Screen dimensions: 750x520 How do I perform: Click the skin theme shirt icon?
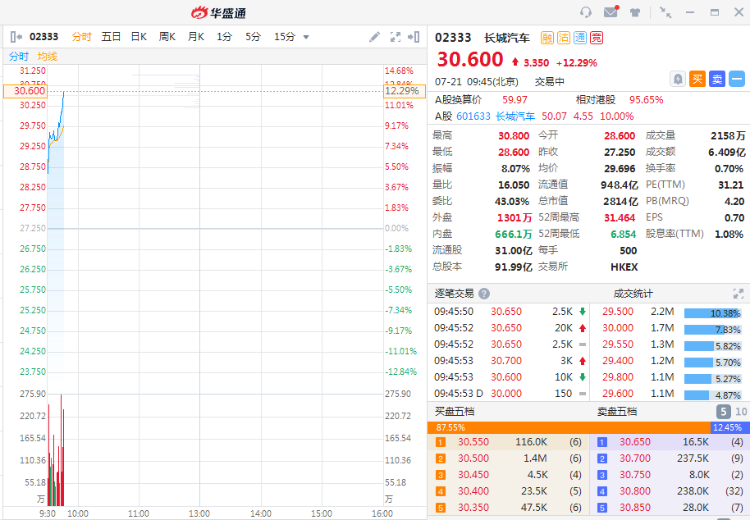635,12
